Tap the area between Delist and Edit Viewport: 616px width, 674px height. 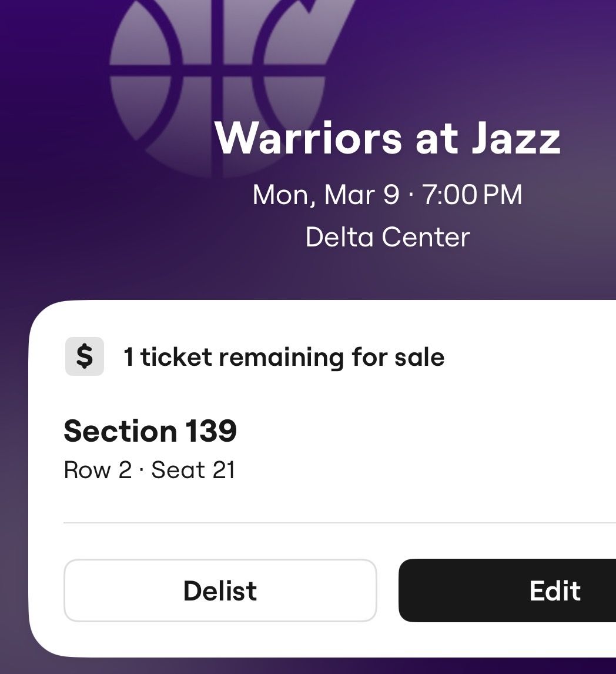[389, 591]
